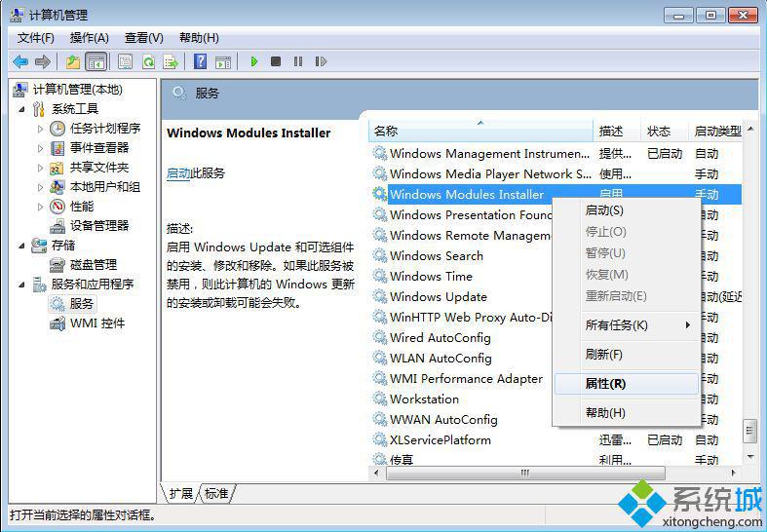
Task: Select the Windows Search service row
Action: tap(461, 255)
